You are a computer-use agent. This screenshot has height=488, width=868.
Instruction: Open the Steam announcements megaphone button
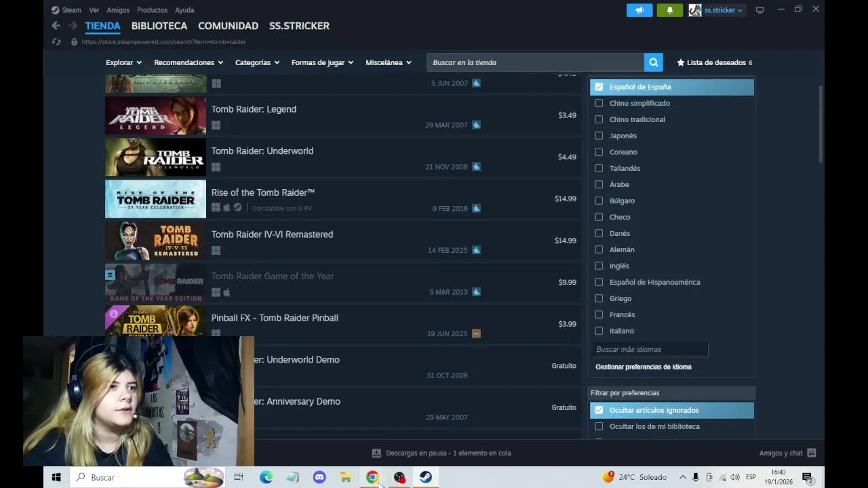[639, 10]
